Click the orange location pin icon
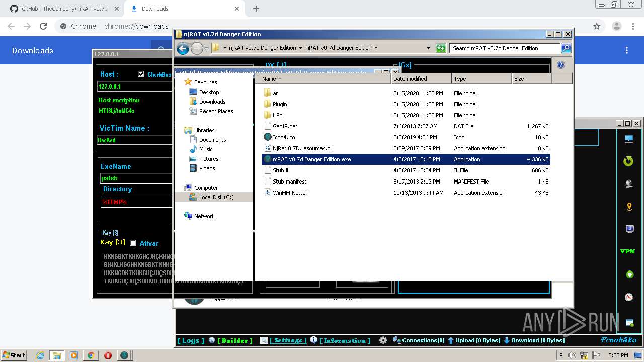The height and width of the screenshot is (362, 644). pos(629,207)
